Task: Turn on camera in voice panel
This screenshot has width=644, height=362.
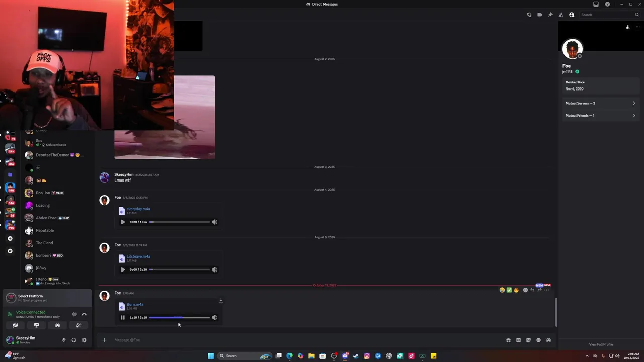Action: pos(15,325)
